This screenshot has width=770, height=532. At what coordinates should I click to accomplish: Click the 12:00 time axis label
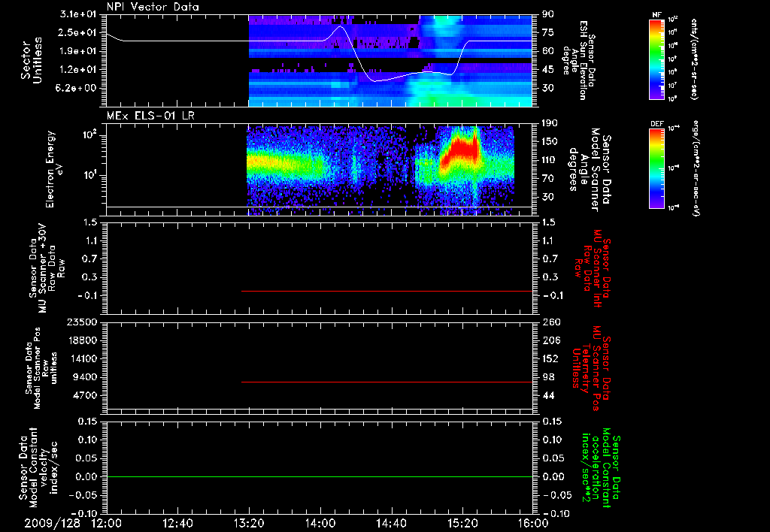107,523
